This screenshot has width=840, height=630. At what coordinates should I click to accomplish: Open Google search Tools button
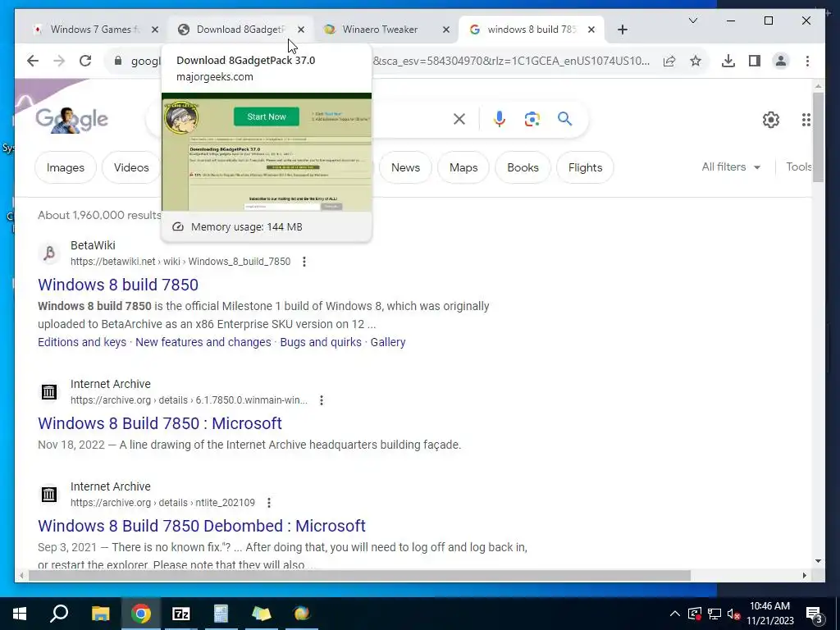coord(799,167)
